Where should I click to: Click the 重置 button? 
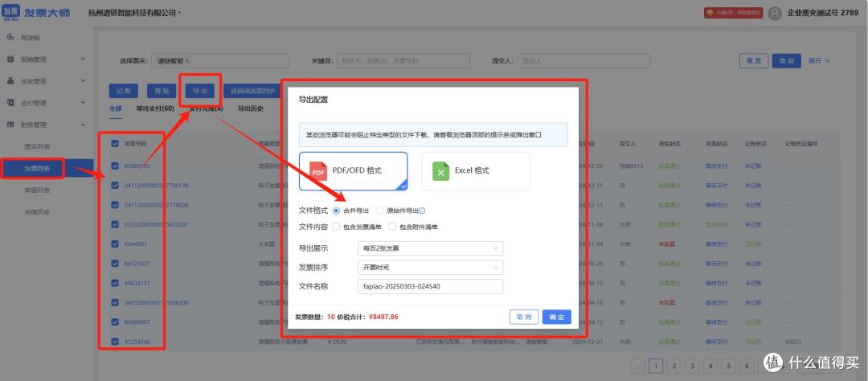click(x=753, y=61)
